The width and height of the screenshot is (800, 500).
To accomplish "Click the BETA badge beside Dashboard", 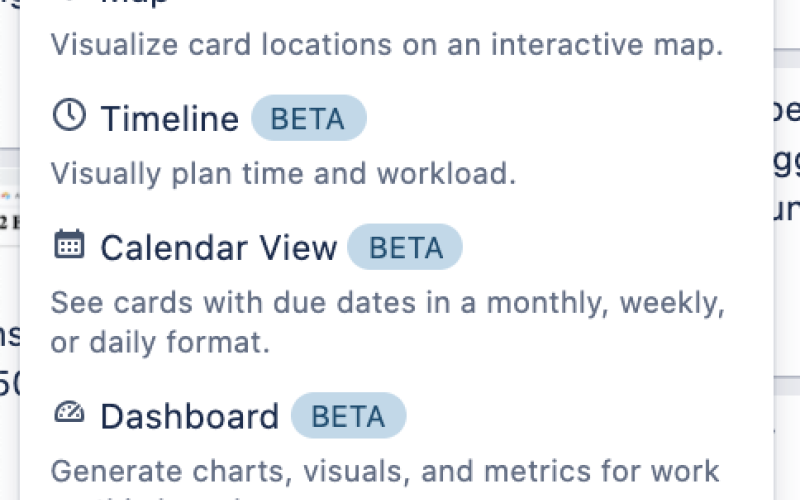I will click(x=348, y=415).
